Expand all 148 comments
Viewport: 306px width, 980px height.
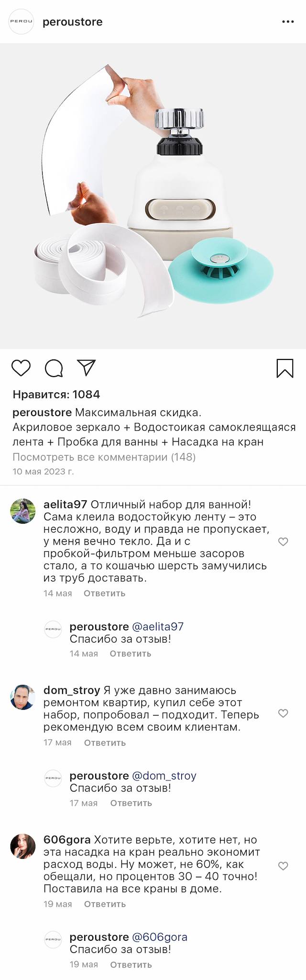[104, 457]
